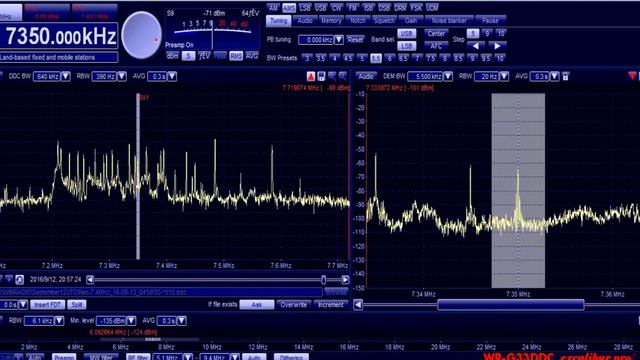Image resolution: width=640 pixels, height=360 pixels.
Task: Click the recording playback position slider
Action: (323, 280)
